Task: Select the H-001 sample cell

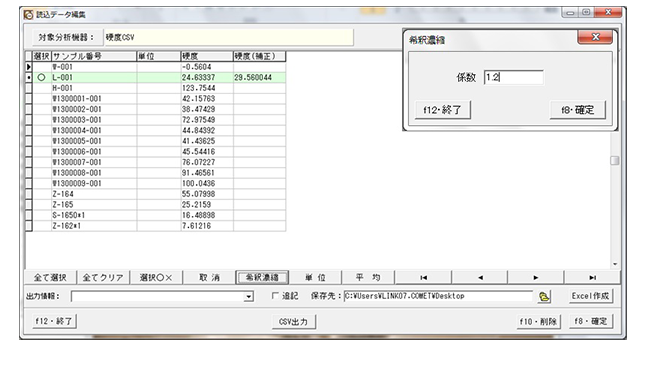Action: (x=94, y=88)
